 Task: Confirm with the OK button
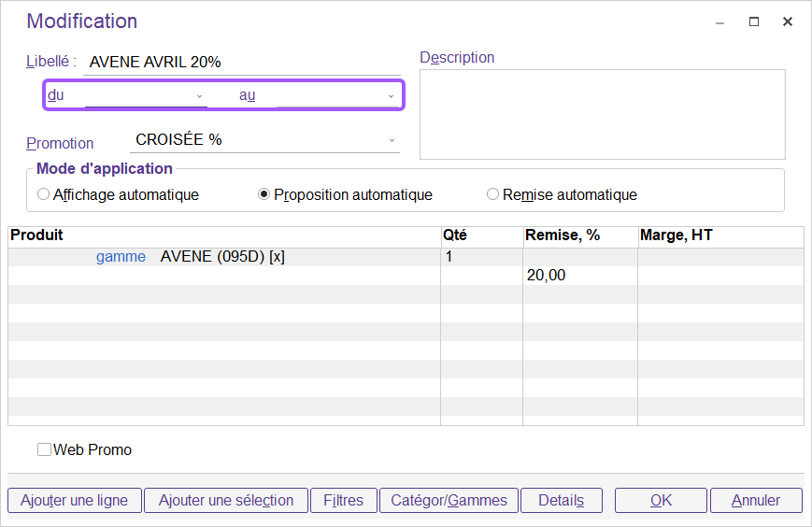(x=661, y=500)
